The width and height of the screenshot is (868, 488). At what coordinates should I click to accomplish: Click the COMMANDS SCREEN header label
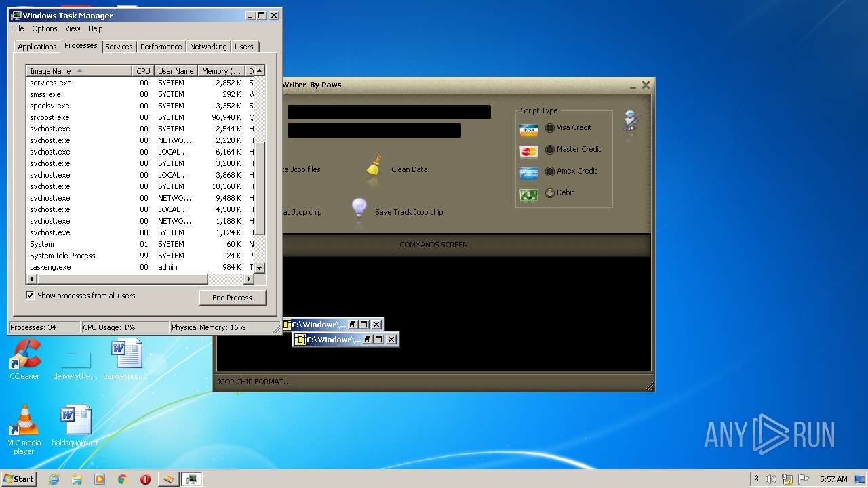[433, 245]
